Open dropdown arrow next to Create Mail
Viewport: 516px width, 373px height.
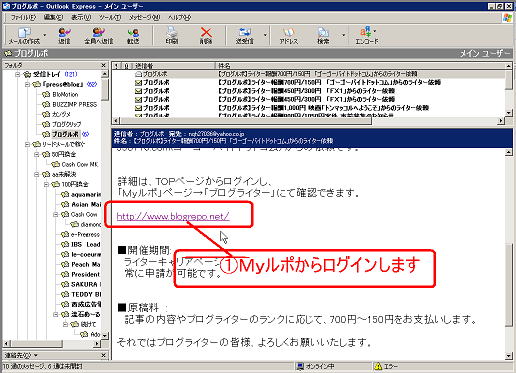click(x=45, y=35)
